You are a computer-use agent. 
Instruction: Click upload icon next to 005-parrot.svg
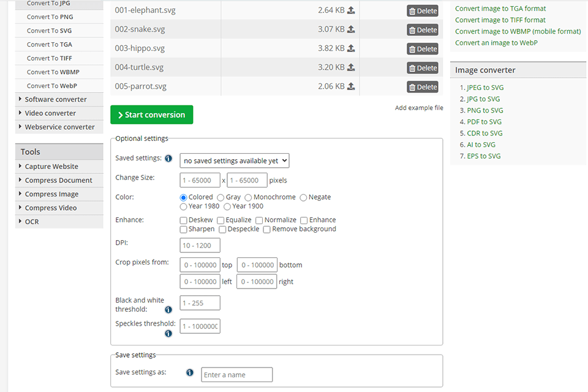[350, 86]
